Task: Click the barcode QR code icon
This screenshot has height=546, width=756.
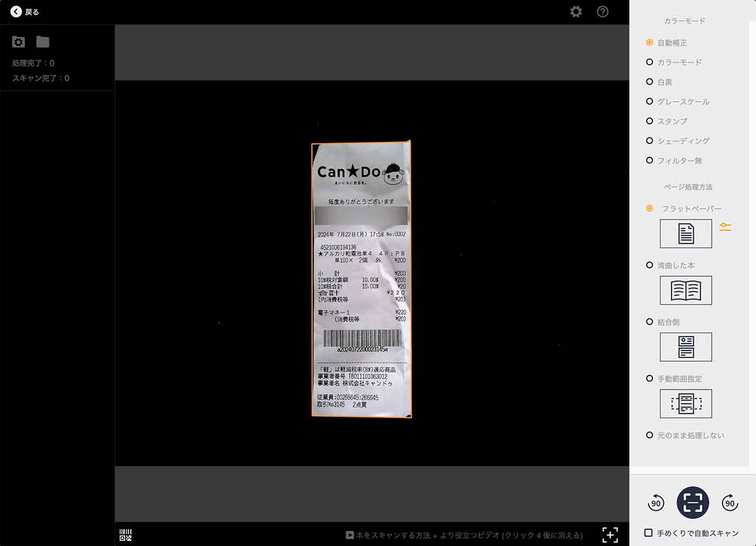Action: pyautogui.click(x=126, y=535)
